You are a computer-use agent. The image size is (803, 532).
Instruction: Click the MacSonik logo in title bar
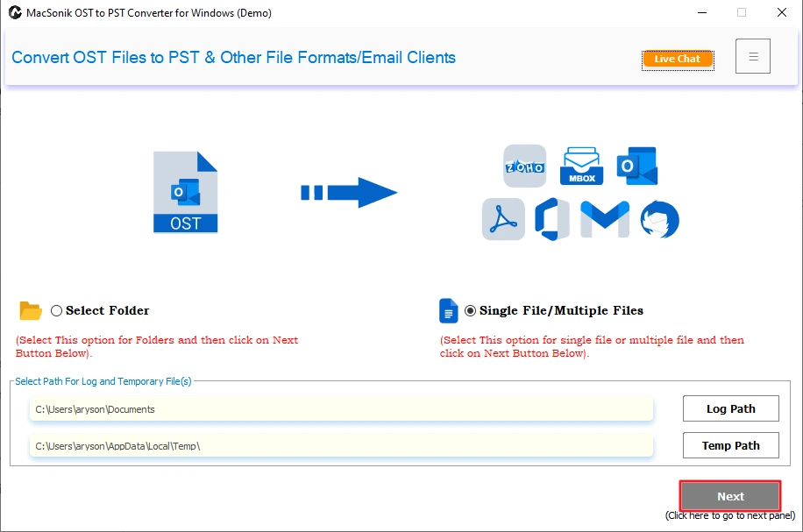tap(15, 12)
